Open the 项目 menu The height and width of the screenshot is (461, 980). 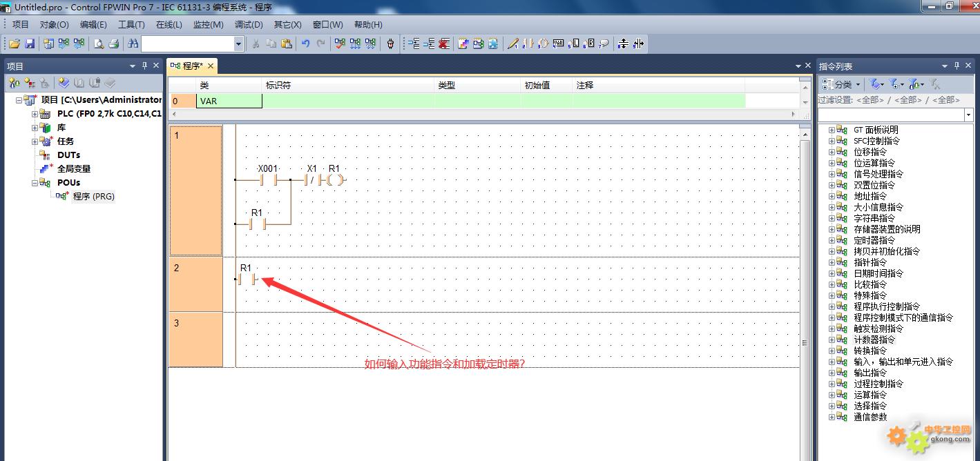coord(21,24)
